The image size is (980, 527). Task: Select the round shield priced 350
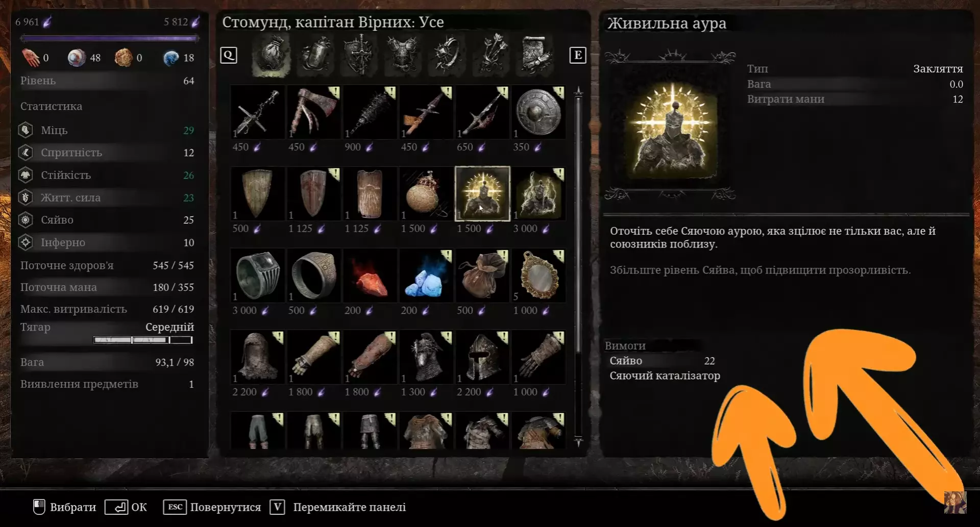538,112
